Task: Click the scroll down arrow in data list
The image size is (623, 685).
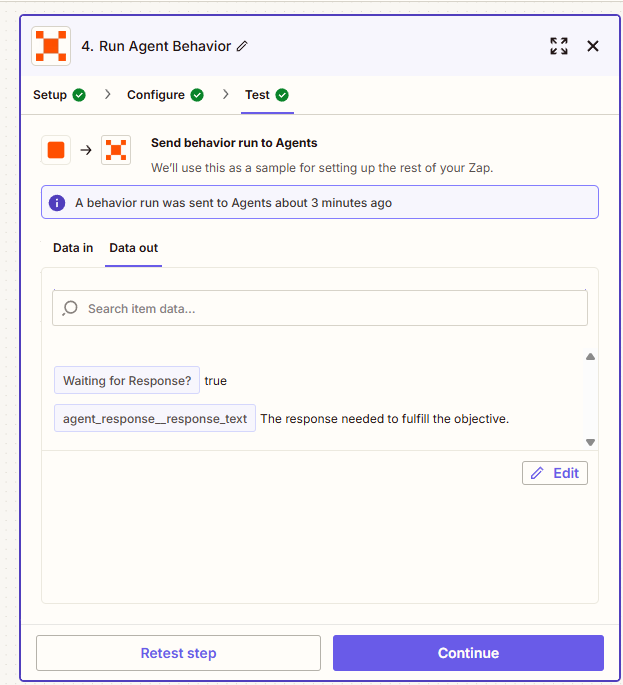Action: click(x=590, y=443)
